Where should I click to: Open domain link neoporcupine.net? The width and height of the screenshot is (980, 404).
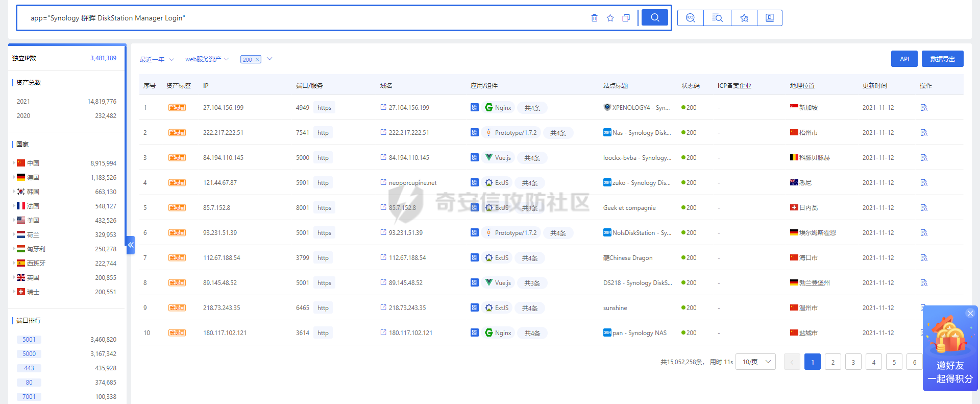pyautogui.click(x=412, y=183)
